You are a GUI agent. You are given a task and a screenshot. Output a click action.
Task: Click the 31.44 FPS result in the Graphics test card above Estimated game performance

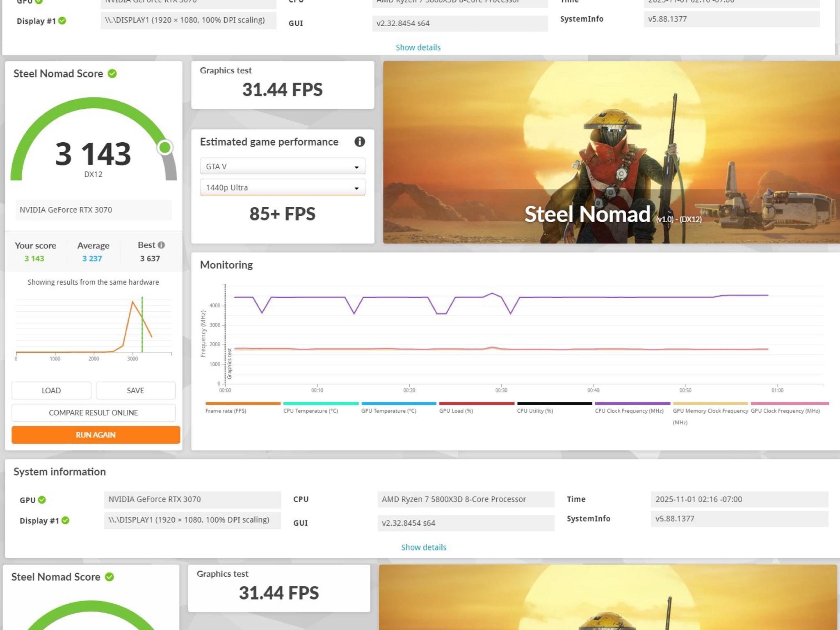pos(282,89)
